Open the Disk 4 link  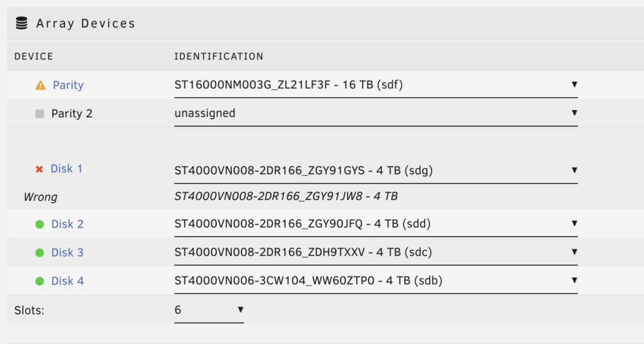click(68, 281)
